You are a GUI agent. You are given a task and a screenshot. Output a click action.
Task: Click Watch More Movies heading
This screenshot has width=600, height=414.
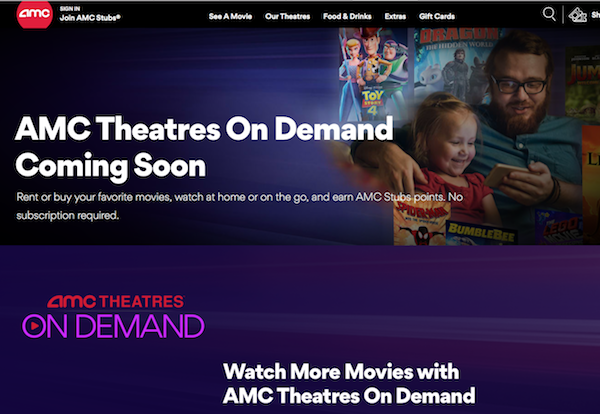pyautogui.click(x=349, y=383)
